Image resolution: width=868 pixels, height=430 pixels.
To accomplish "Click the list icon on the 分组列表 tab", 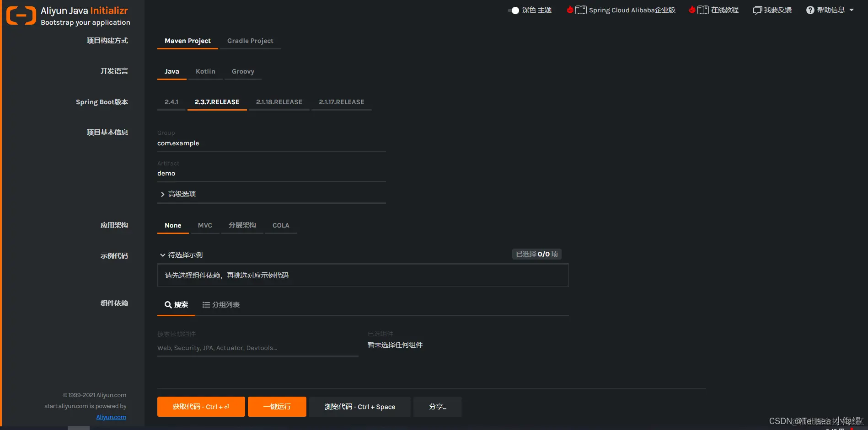I will [206, 305].
